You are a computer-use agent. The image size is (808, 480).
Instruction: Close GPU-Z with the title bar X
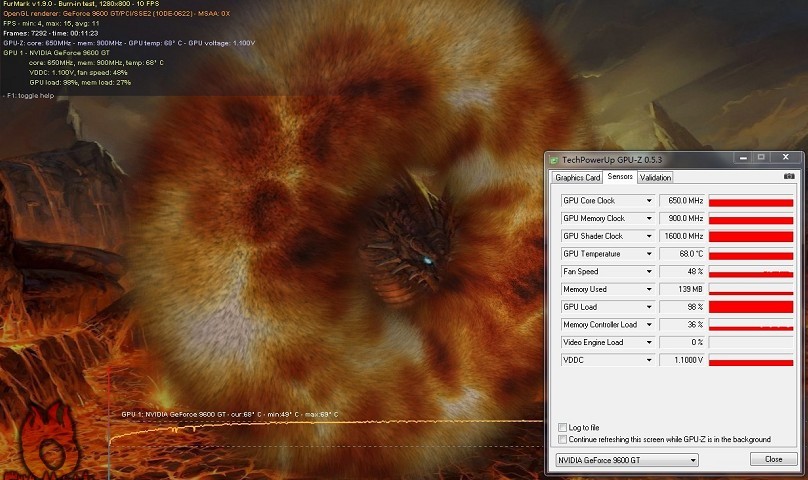[x=785, y=157]
